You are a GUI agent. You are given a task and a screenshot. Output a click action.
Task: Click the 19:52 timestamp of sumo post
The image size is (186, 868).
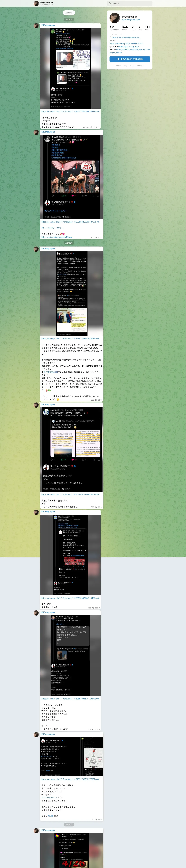(100, 238)
